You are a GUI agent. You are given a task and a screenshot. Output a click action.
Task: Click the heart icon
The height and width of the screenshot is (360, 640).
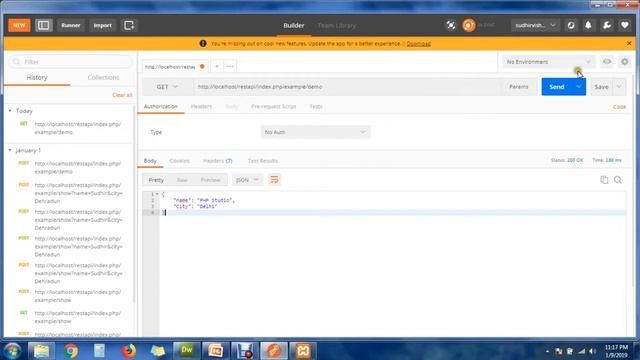tap(624, 25)
